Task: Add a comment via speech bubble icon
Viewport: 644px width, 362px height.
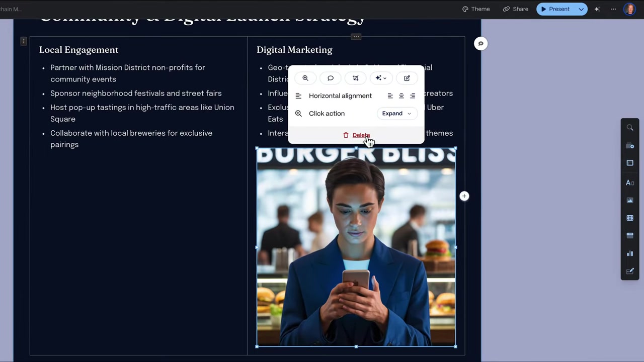Action: (x=331, y=78)
